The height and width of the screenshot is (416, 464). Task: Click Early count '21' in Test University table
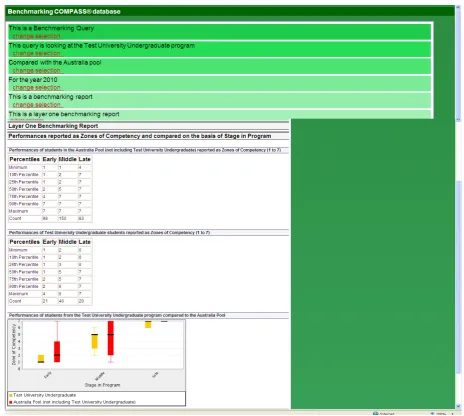(45, 301)
